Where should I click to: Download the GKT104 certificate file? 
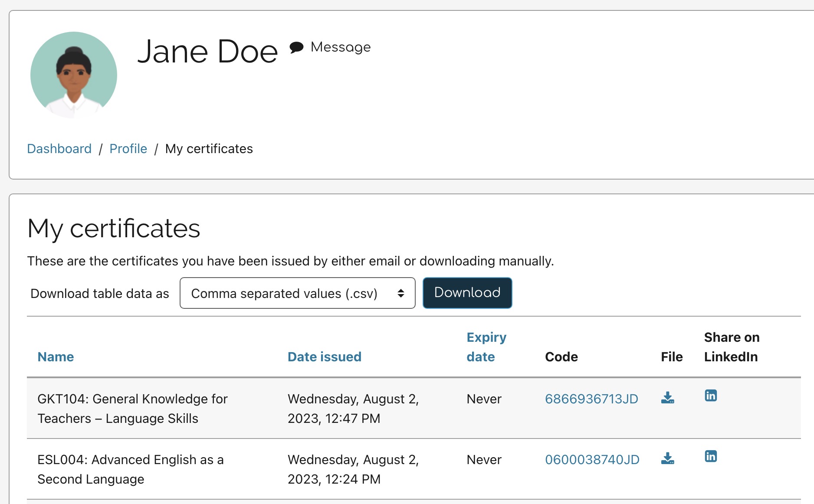coord(667,397)
